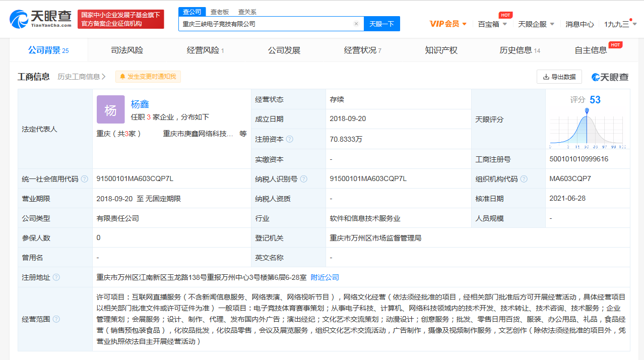
Task: Open legal representative 杨鑫 profile link
Action: (x=140, y=104)
